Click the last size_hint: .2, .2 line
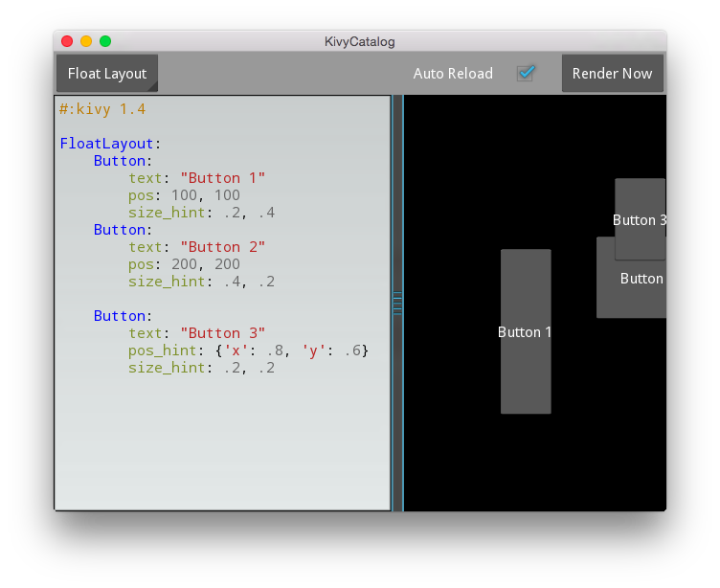 point(202,368)
